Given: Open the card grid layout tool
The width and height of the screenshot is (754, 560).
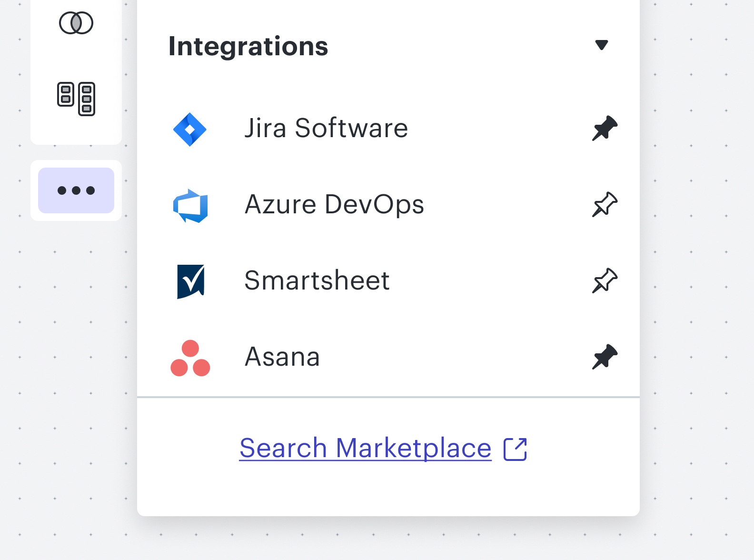Looking at the screenshot, I should tap(76, 99).
